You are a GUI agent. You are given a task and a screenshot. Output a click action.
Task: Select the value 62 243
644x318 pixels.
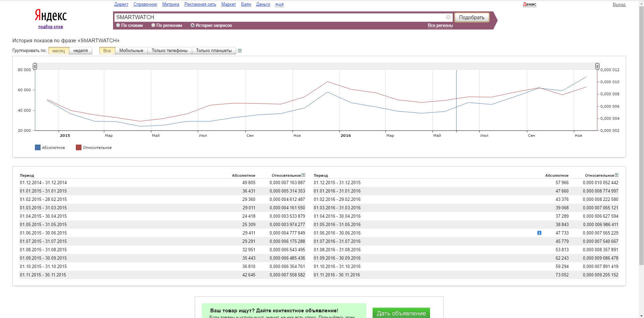pos(562,258)
